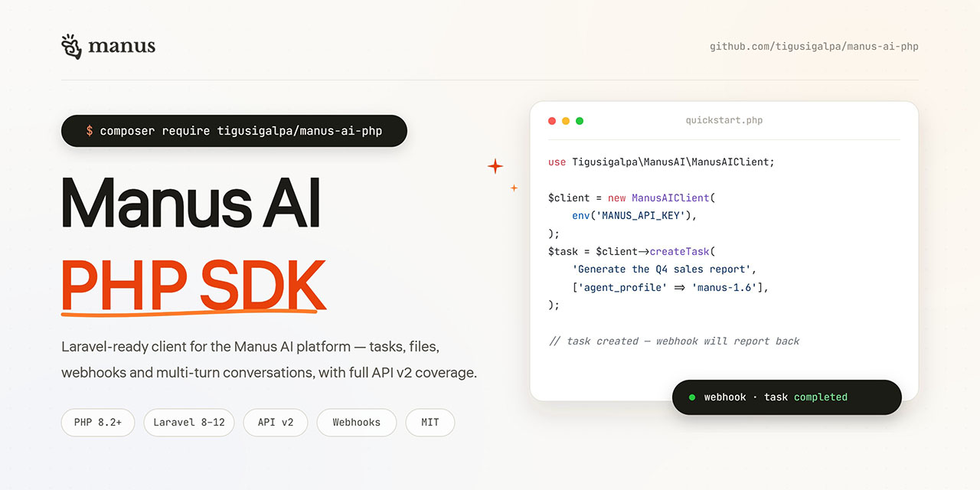This screenshot has height=490, width=980.
Task: Click the 'agent_profile' ⇒ 'manus-1.6' line
Action: click(x=671, y=288)
